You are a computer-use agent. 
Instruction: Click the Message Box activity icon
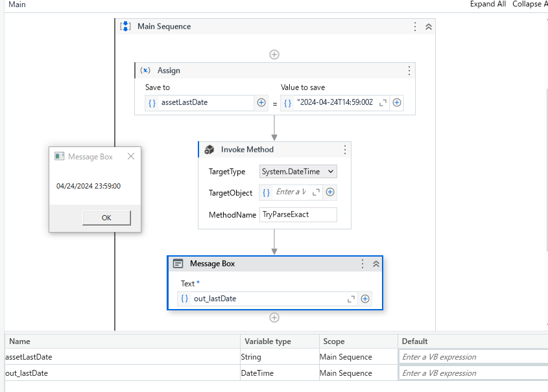tap(177, 264)
